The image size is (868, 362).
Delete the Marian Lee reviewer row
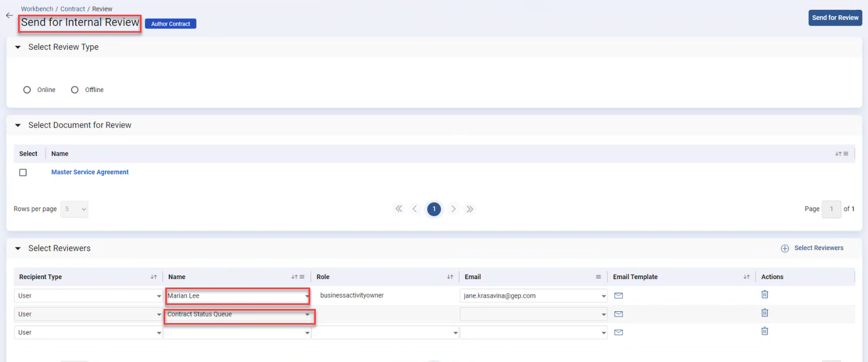765,294
